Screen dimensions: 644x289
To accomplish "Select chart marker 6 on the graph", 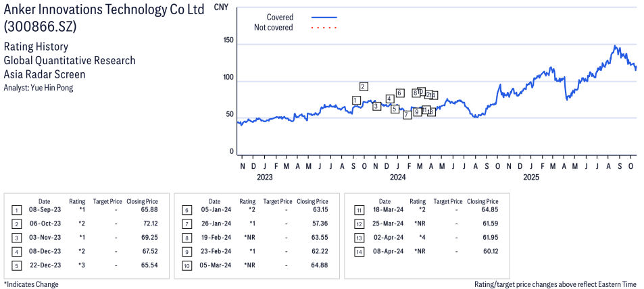I will click(400, 93).
